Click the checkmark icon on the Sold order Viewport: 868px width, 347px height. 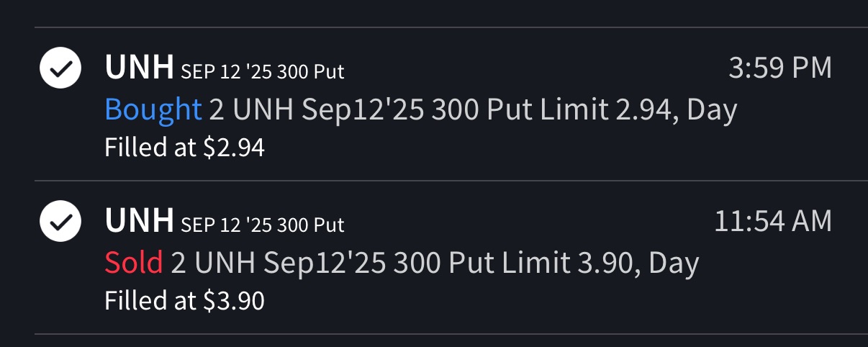click(60, 223)
